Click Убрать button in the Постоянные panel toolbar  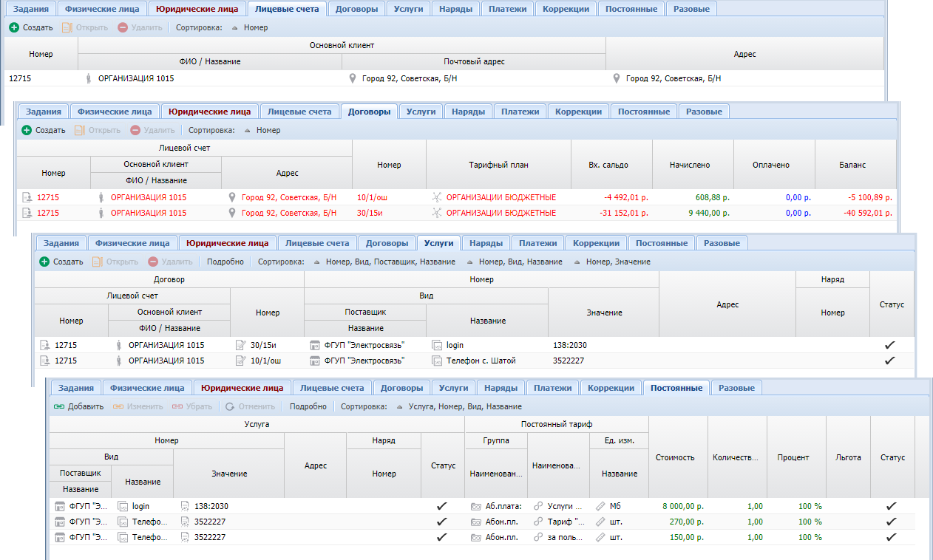click(191, 406)
